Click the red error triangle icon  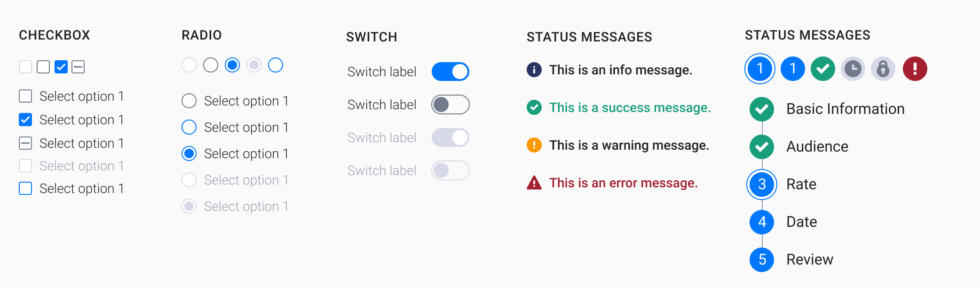click(x=534, y=183)
